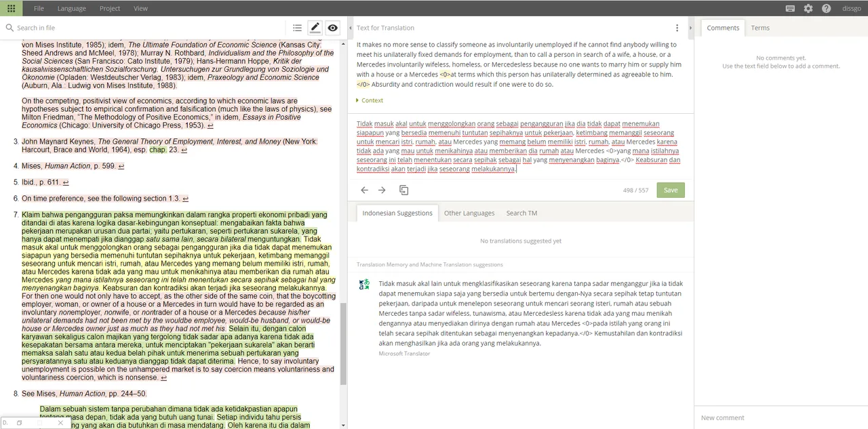This screenshot has width=868, height=429.
Task: Switch to the Other Languages tab
Action: (x=469, y=213)
